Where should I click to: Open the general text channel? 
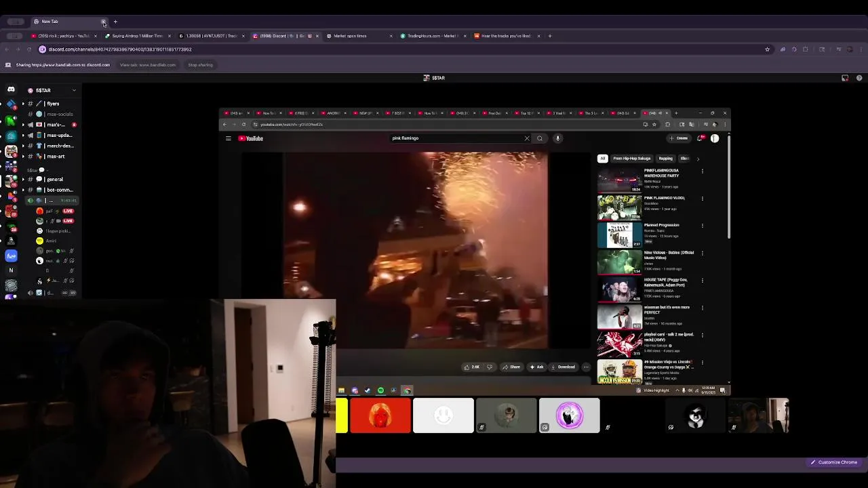52,180
